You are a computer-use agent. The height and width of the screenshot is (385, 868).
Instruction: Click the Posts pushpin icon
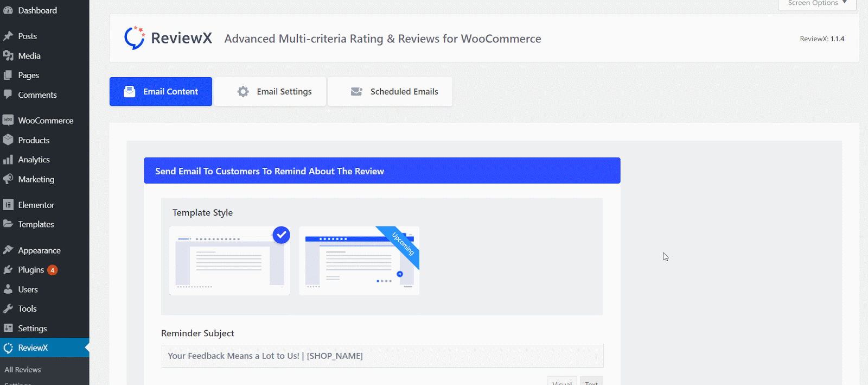pyautogui.click(x=8, y=36)
